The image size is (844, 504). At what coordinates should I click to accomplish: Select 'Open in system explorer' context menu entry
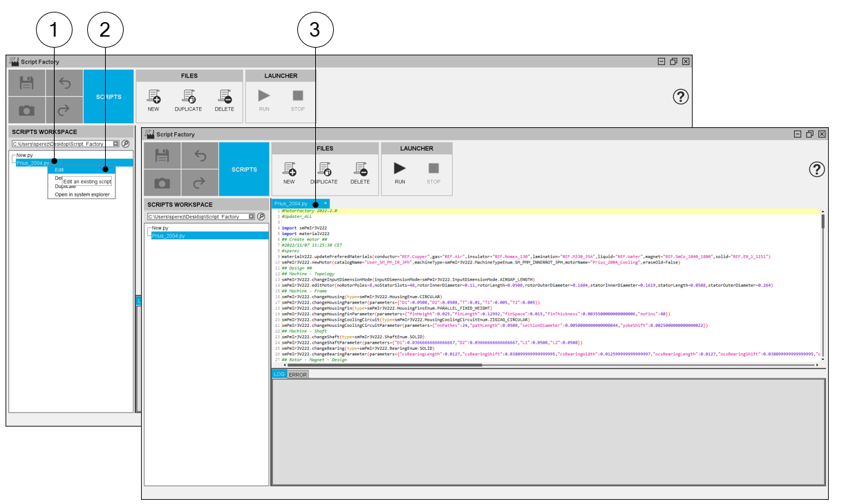[x=82, y=194]
